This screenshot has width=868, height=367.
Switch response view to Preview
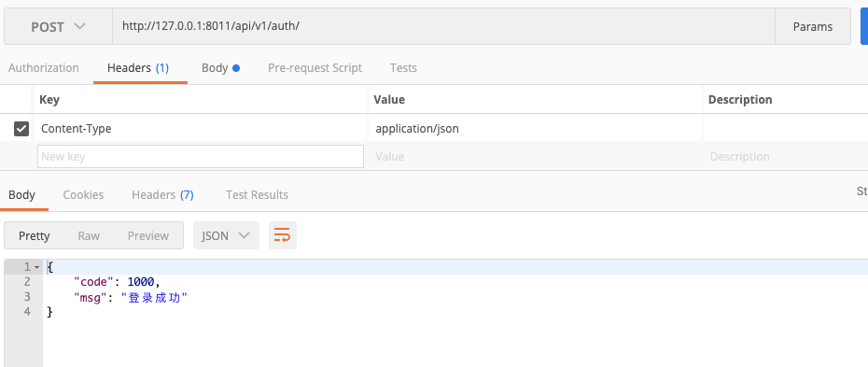(x=147, y=236)
